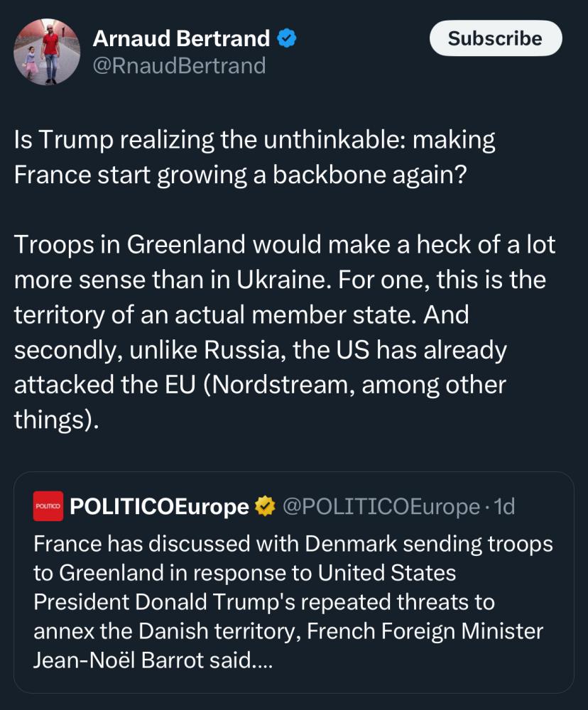Click the gold verified badge on POLITICOEurope
The height and width of the screenshot is (710, 588).
pyautogui.click(x=265, y=506)
